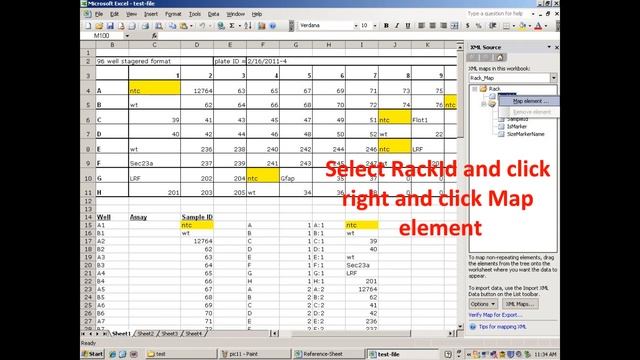The height and width of the screenshot is (360, 640).
Task: Click Verify Map for Export link
Action: (495, 315)
